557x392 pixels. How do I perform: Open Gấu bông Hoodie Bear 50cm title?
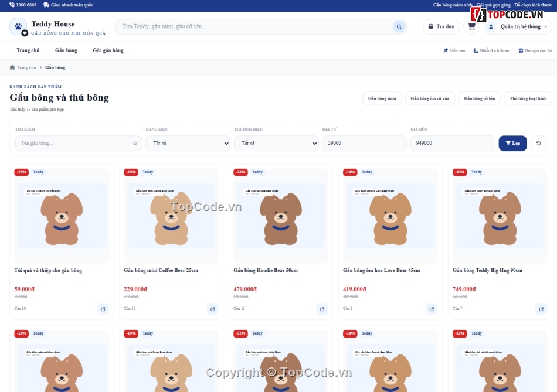(266, 270)
